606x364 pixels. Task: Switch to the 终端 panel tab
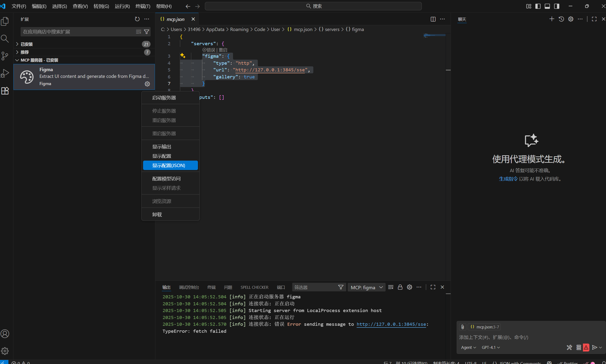coord(211,287)
